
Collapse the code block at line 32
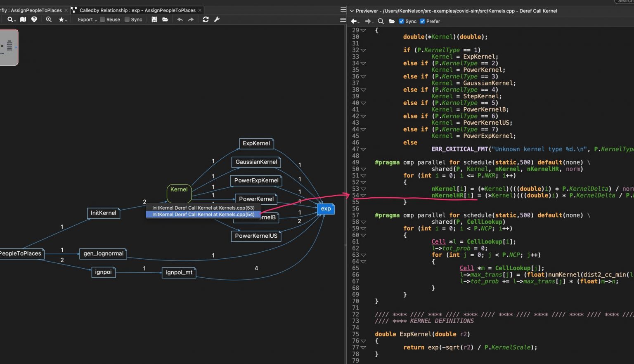point(364,50)
